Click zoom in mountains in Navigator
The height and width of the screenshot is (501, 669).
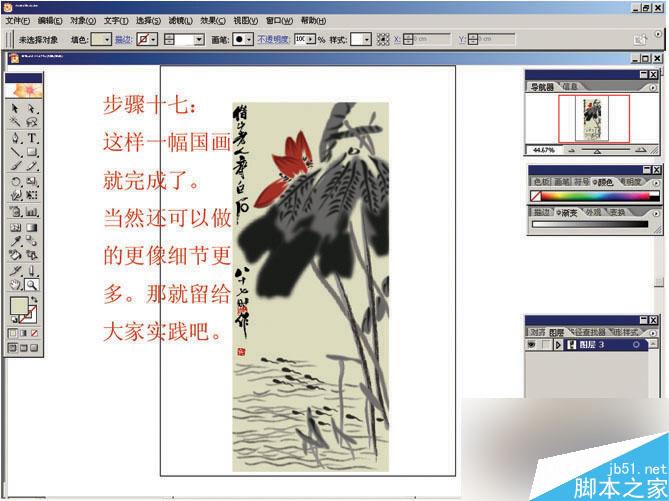tap(640, 150)
